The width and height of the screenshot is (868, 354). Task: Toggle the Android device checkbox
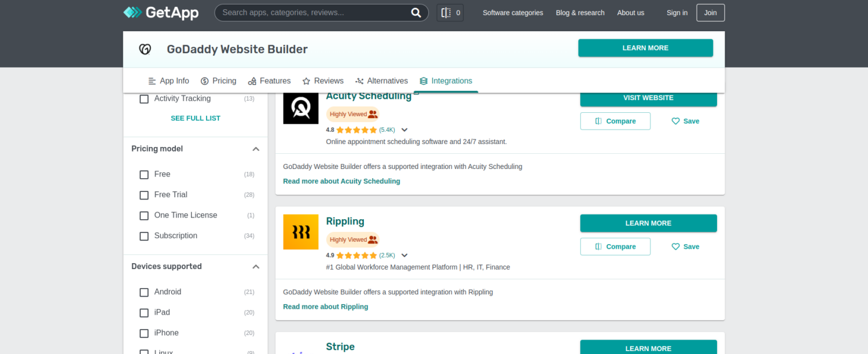click(x=144, y=292)
